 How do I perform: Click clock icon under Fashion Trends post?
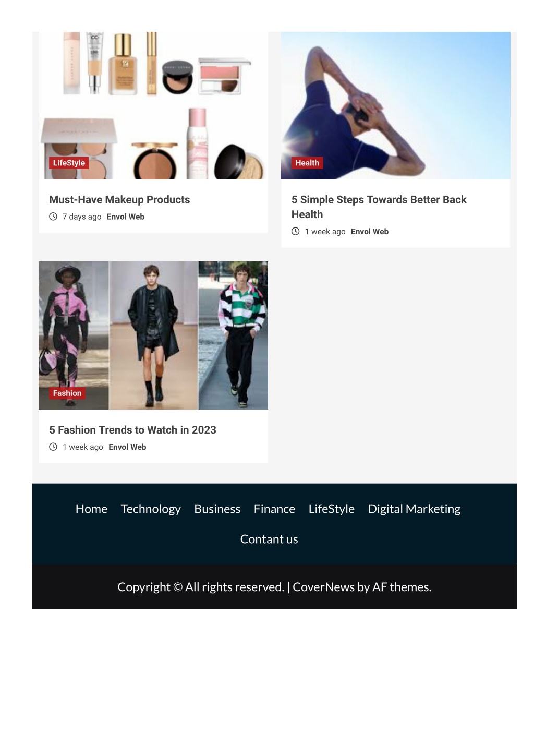(53, 447)
